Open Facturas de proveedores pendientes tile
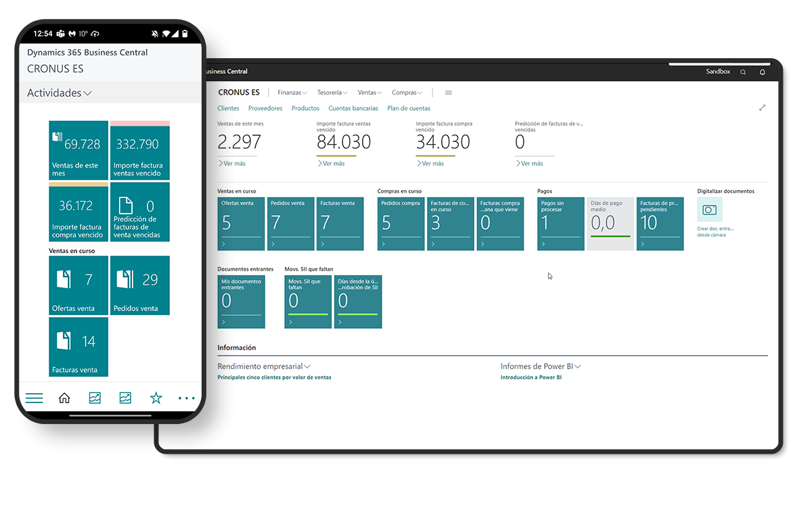This screenshot has height=512, width=812. [660, 224]
